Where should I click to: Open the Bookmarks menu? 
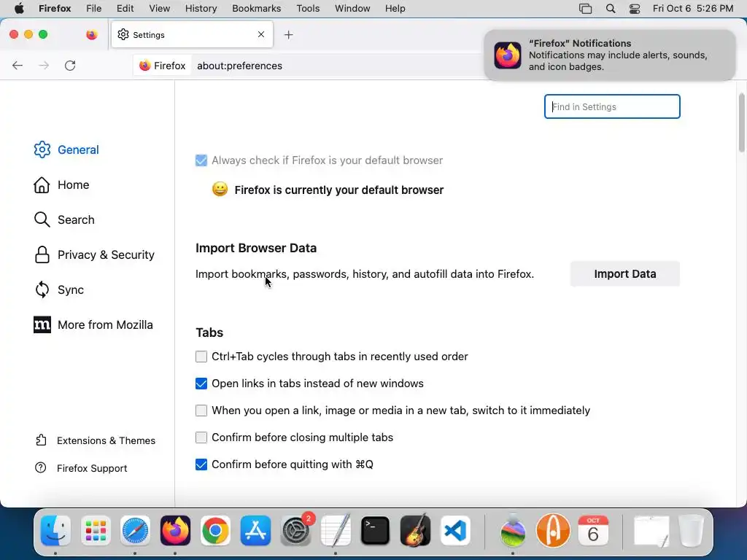point(256,9)
